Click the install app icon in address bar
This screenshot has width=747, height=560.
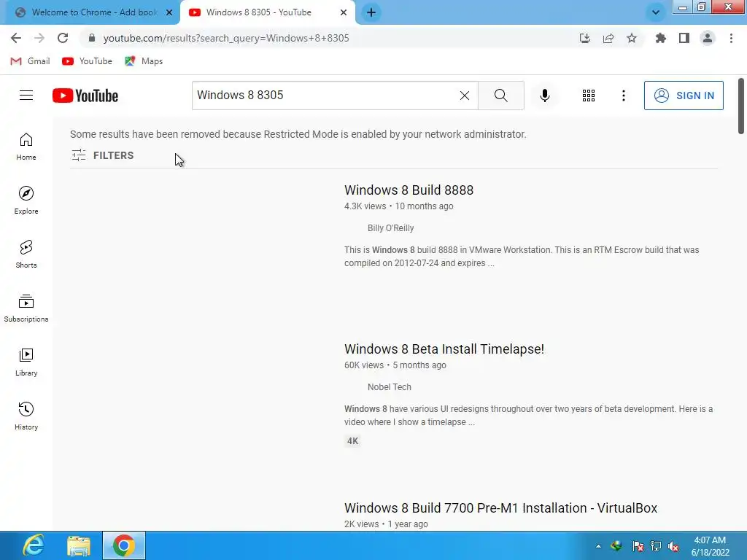(584, 38)
